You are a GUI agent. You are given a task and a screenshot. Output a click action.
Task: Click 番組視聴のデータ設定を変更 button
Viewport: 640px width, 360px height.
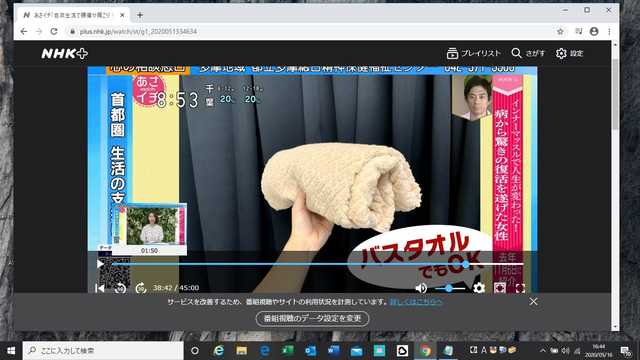tap(313, 318)
